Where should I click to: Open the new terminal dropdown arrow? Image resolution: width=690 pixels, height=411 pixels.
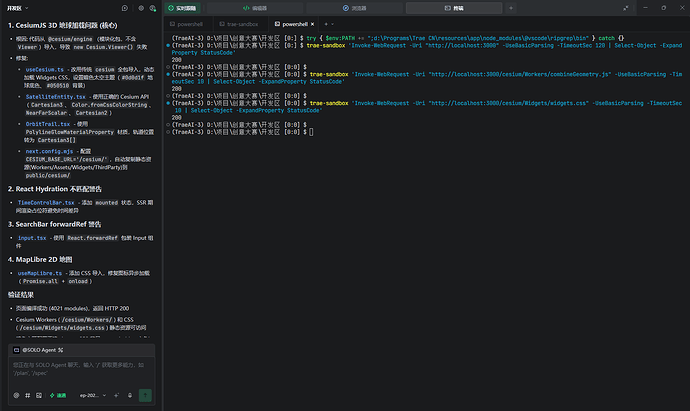(x=332, y=24)
